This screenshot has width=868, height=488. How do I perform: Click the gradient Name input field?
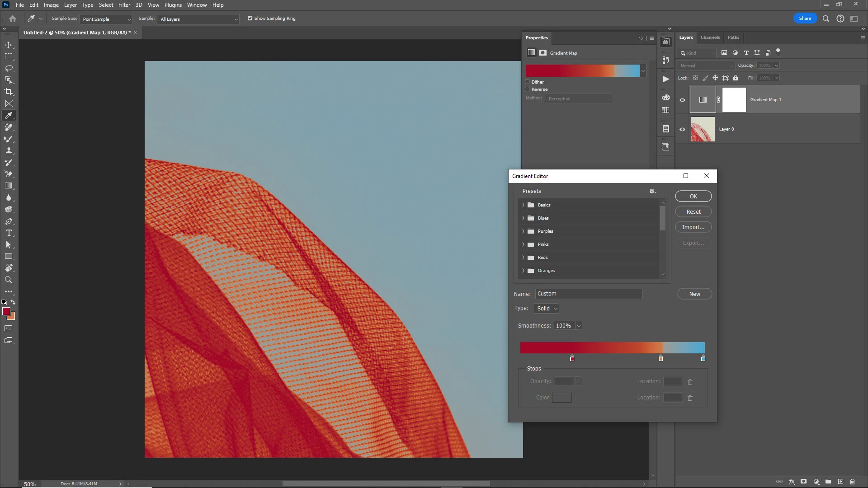(589, 294)
